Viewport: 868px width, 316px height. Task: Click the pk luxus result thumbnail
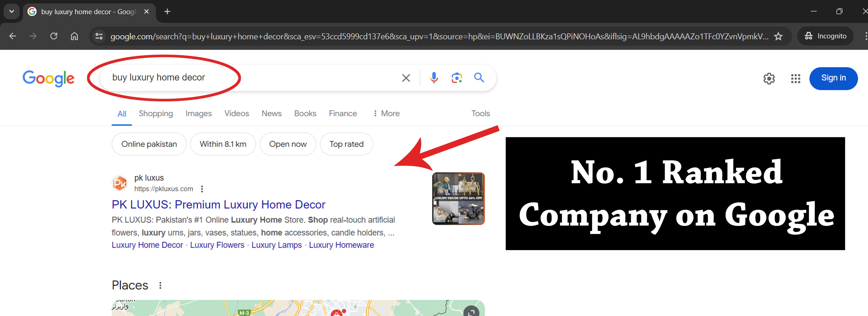click(458, 199)
